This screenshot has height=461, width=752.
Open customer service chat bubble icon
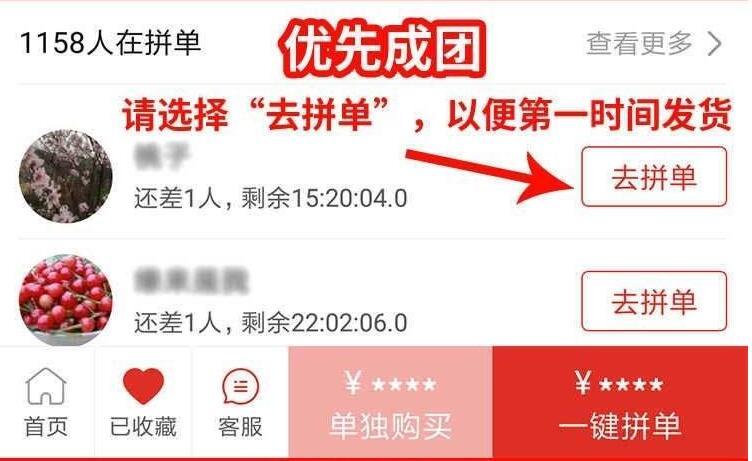[241, 386]
